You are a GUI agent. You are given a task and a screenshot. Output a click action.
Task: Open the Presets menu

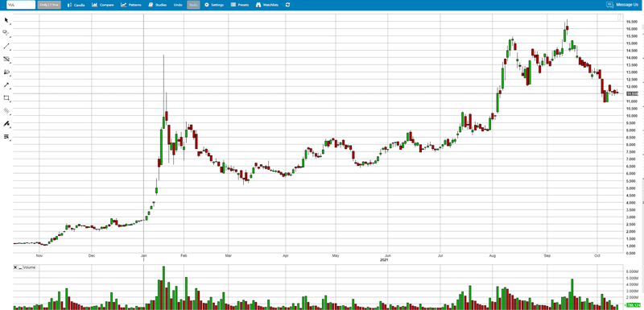[240, 5]
